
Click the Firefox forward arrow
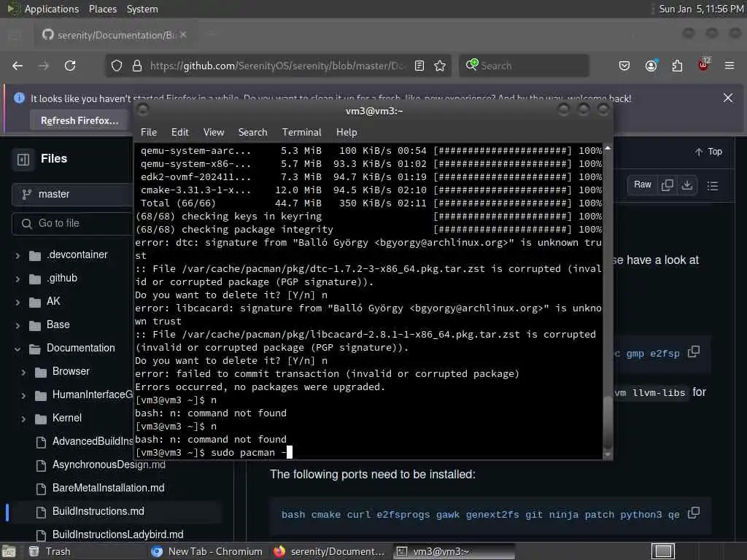coord(44,66)
